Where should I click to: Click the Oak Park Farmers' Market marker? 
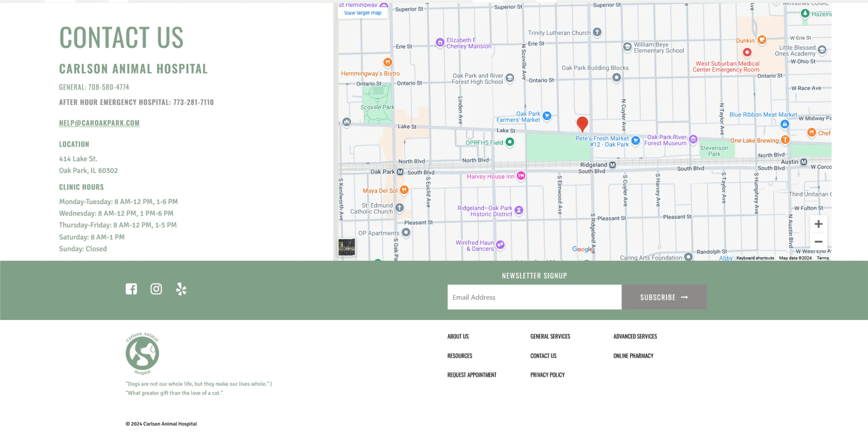coord(547,116)
